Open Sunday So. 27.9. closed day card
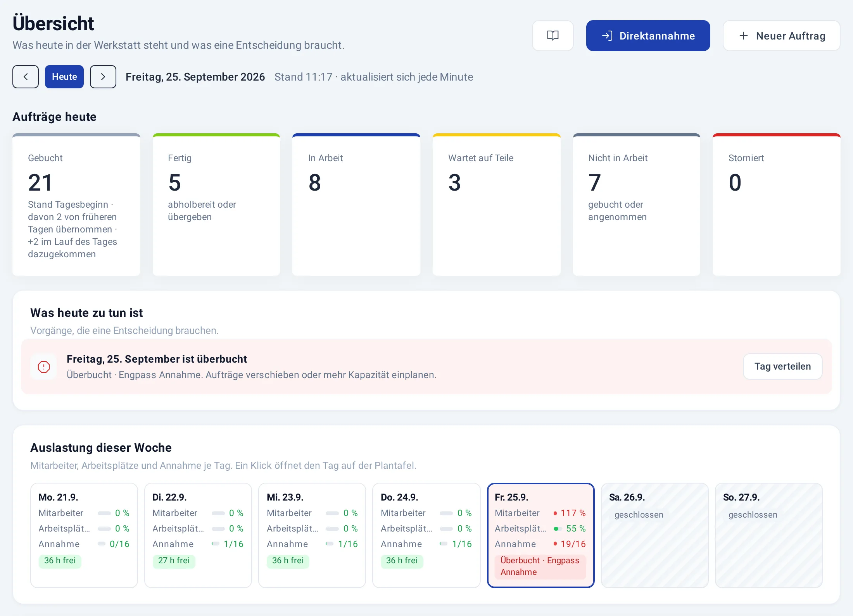The height and width of the screenshot is (616, 853). 769,535
